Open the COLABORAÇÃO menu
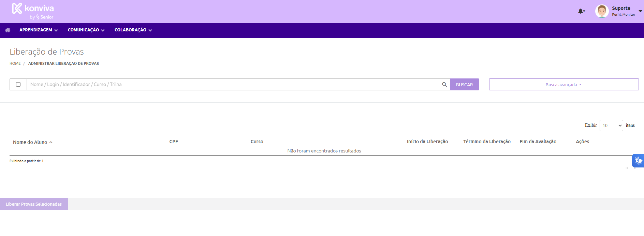Viewport: 644px width, 236px height. [133, 30]
